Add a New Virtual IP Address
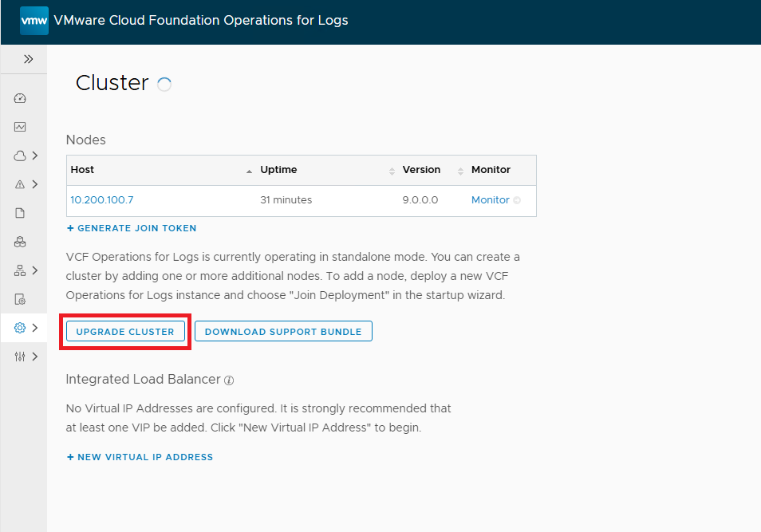Viewport: 761px width, 532px height. tap(140, 457)
